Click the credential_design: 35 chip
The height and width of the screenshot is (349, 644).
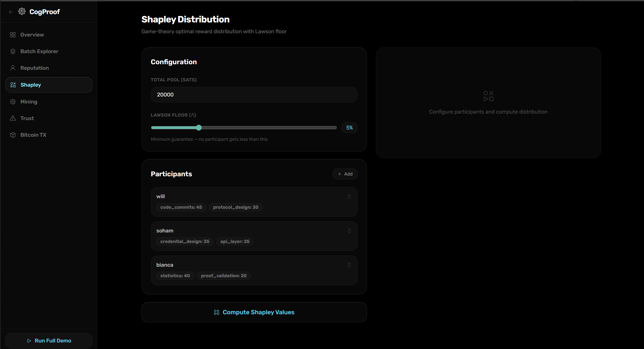[x=185, y=241]
